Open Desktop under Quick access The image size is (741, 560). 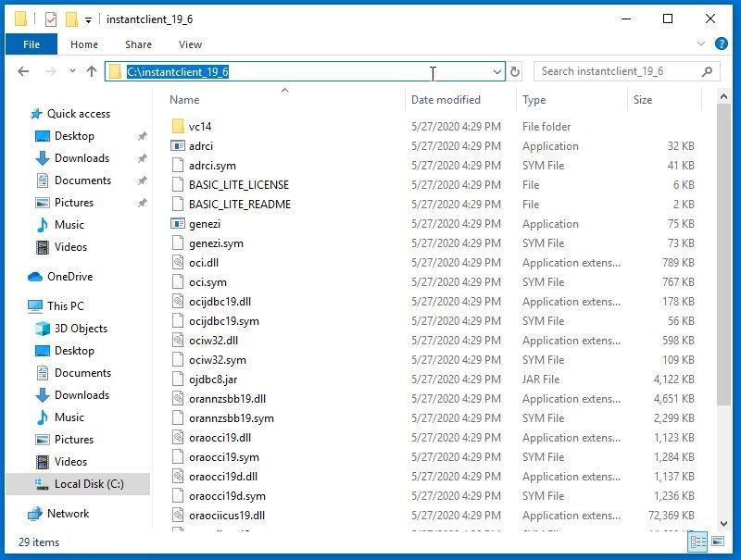click(x=65, y=136)
